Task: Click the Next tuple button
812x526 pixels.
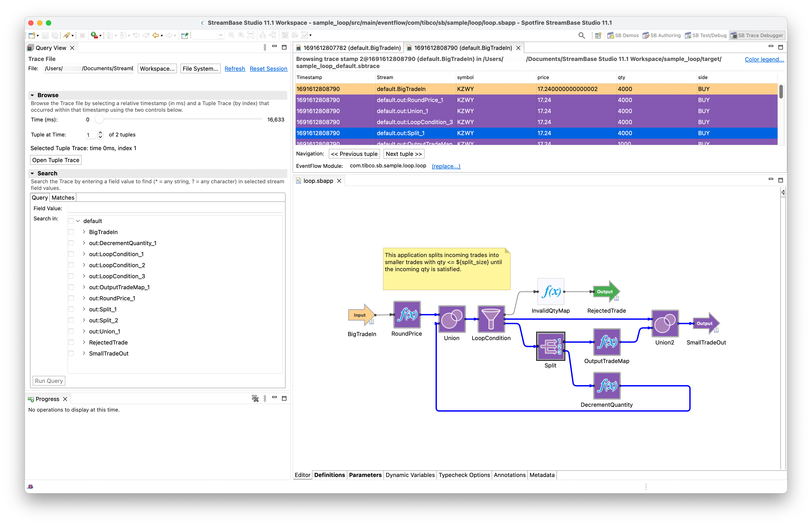Action: pos(404,154)
